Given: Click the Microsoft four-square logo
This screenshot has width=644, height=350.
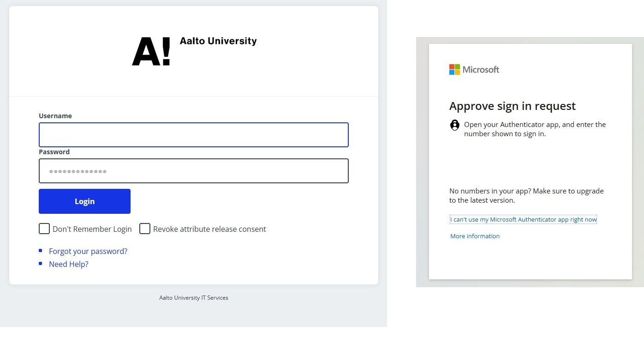Looking at the screenshot, I should tap(454, 70).
